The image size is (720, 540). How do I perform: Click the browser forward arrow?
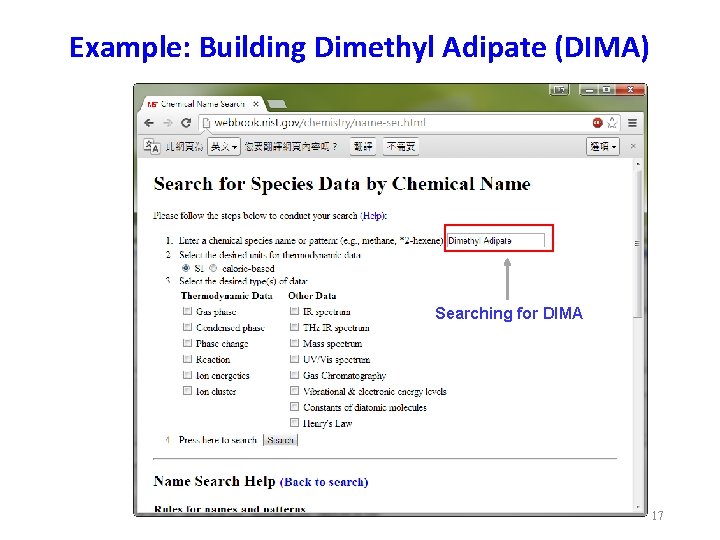168,123
